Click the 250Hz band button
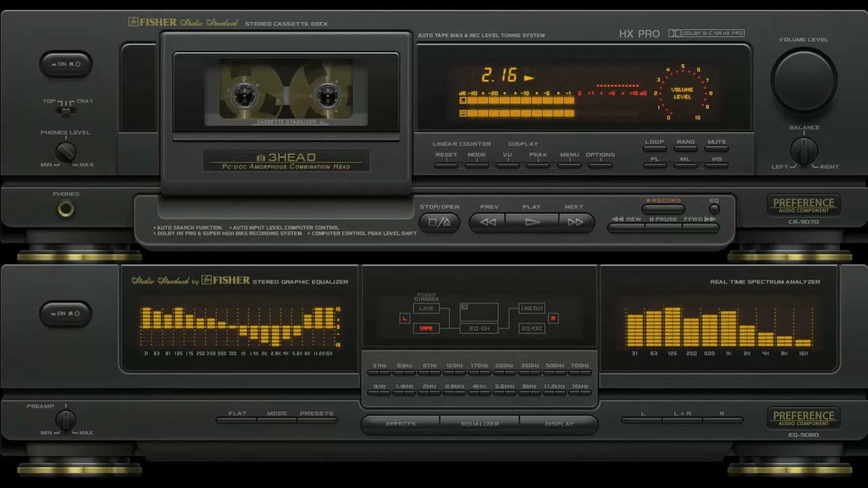Screen dimensions: 868x488 pos(505,372)
